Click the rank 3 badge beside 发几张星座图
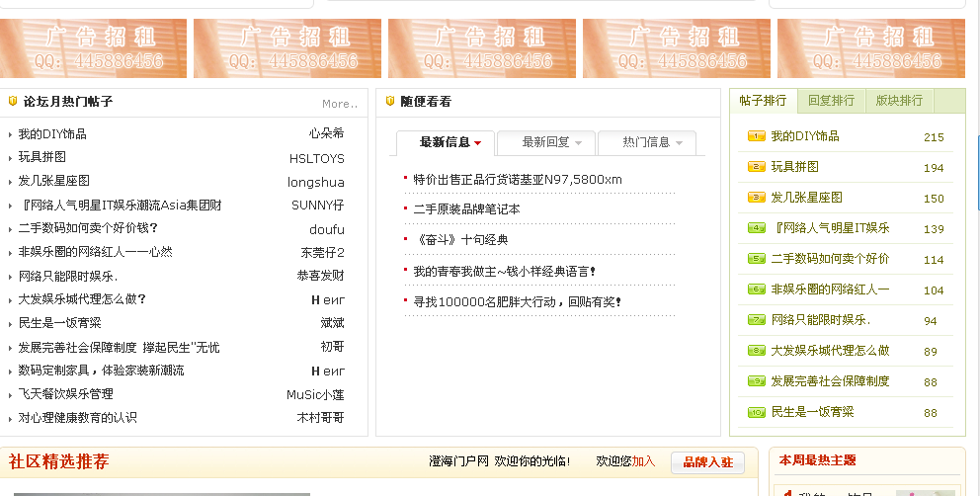Image resolution: width=980 pixels, height=496 pixels. click(x=757, y=197)
